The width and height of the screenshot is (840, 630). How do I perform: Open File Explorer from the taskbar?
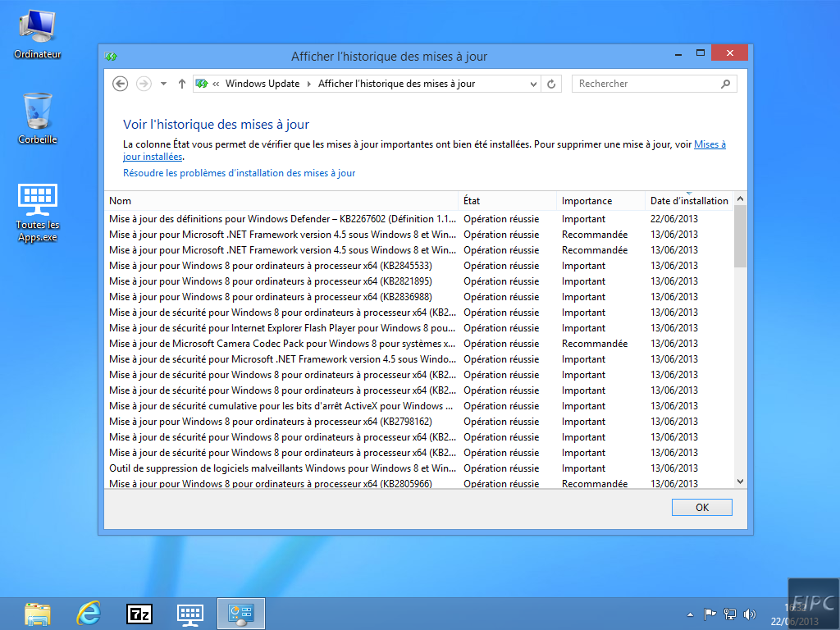(38, 613)
